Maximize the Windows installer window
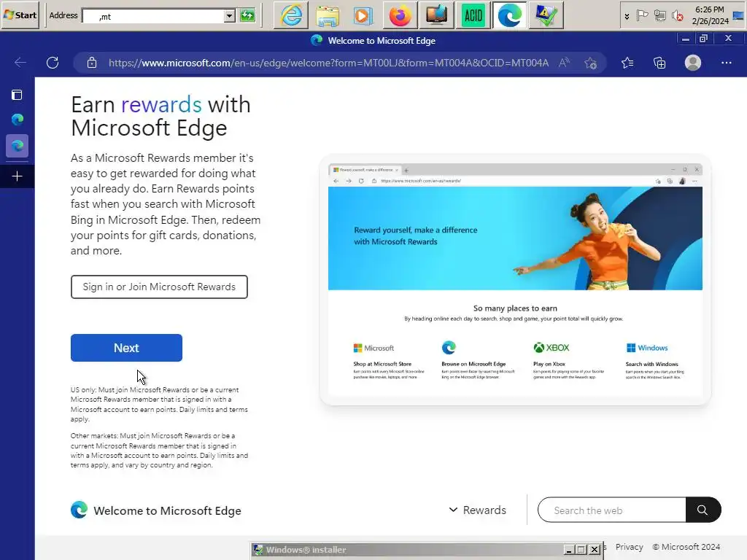This screenshot has width=747, height=560. (x=581, y=550)
